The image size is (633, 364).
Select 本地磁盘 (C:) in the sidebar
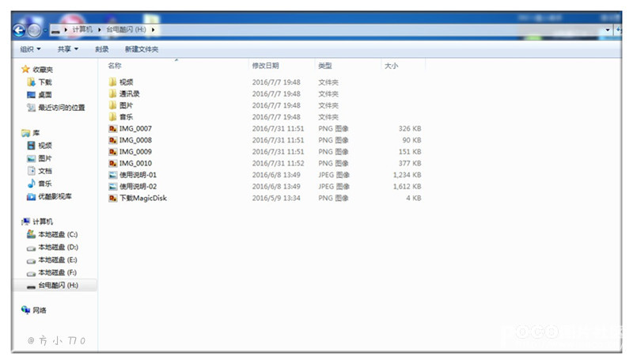(x=57, y=234)
